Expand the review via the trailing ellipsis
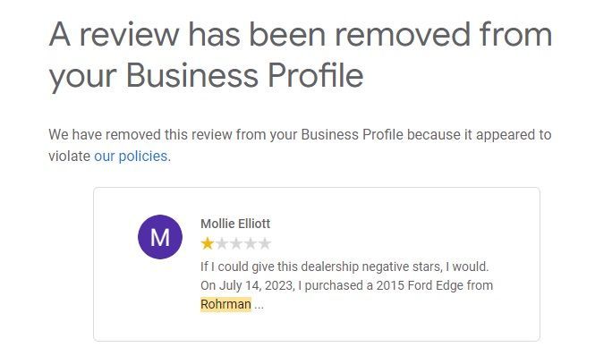 pos(259,304)
